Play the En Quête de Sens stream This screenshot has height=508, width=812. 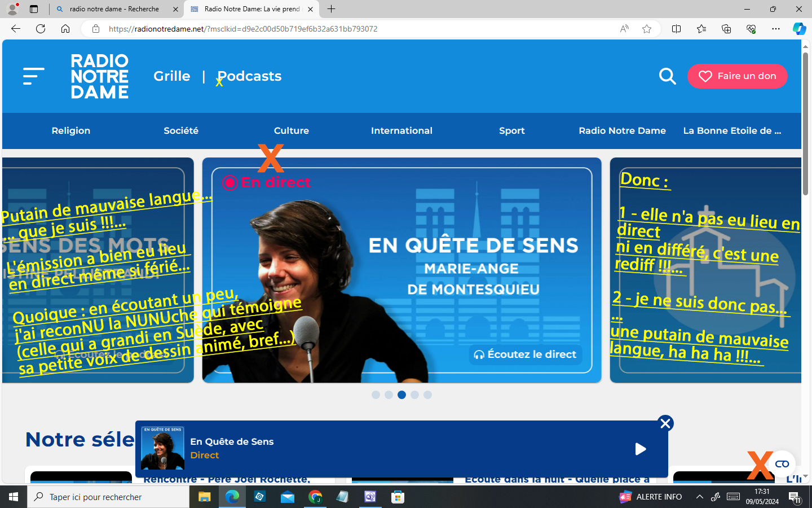[641, 449]
